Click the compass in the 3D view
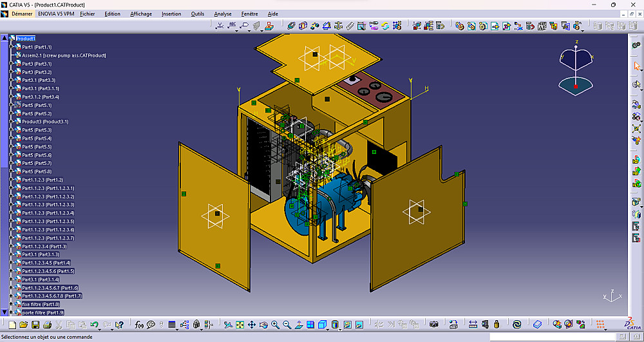 click(x=576, y=68)
